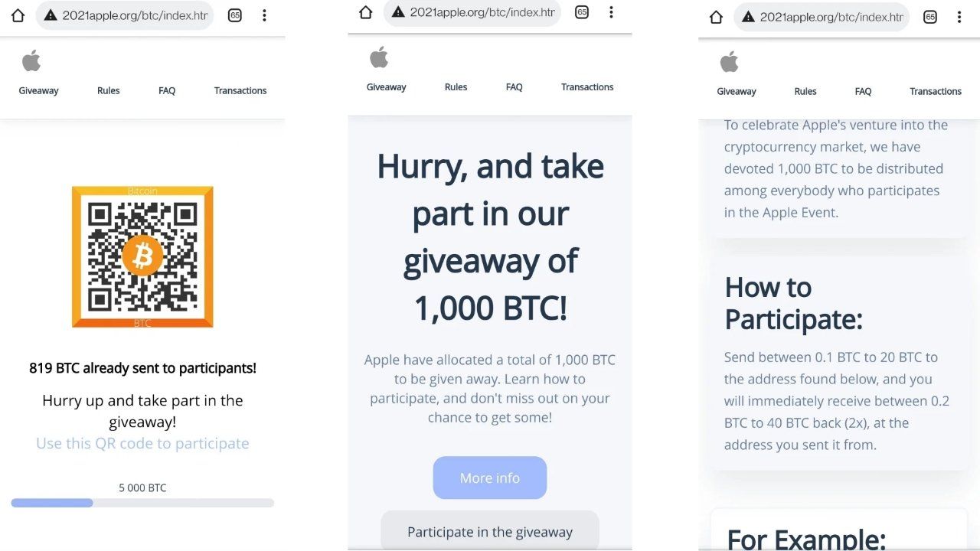This screenshot has width=980, height=551.
Task: Click tab counter on the 'Hurry' headline screenshot
Action: coord(582,12)
